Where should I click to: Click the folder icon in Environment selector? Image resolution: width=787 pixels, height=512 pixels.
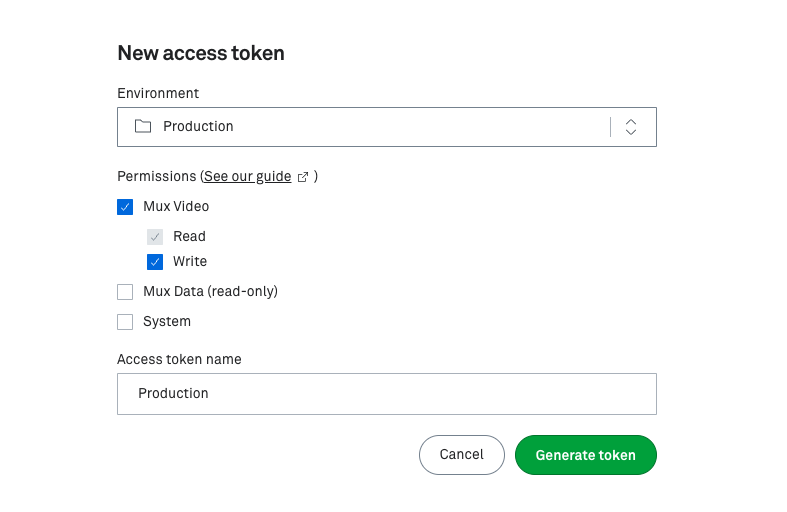tap(143, 127)
